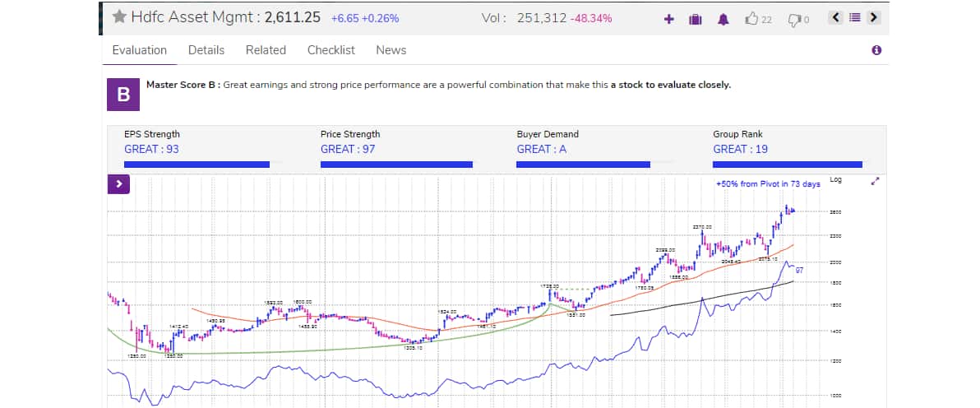Screen dimensions: 980x408
Task: Open the briefcase portfolio icon
Action: click(695, 19)
